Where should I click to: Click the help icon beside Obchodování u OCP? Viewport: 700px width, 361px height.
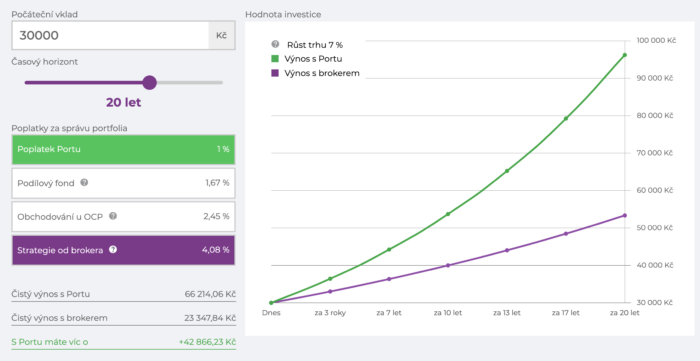pyautogui.click(x=113, y=216)
